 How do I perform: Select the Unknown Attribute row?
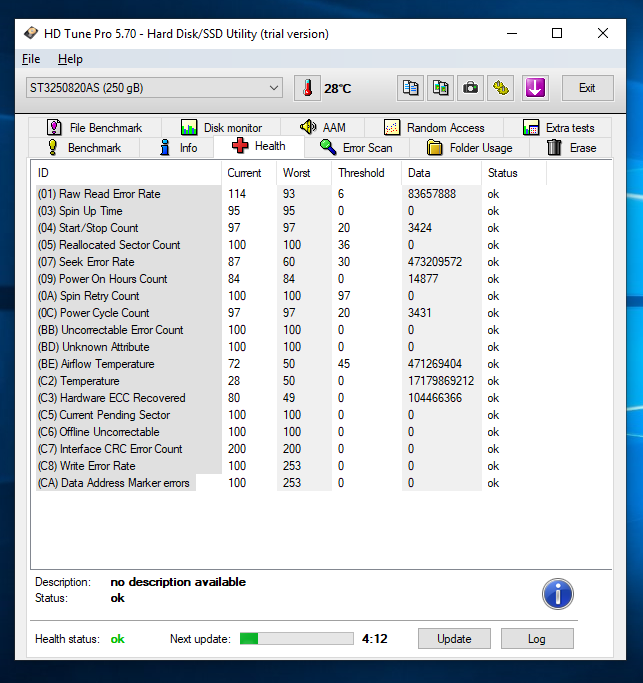291,347
